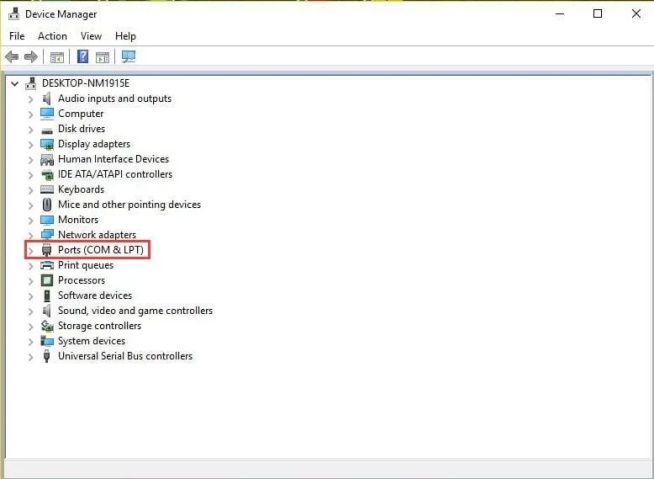Viewport: 654px width, 479px height.
Task: Expand the System devices chevron
Action: (x=30, y=342)
